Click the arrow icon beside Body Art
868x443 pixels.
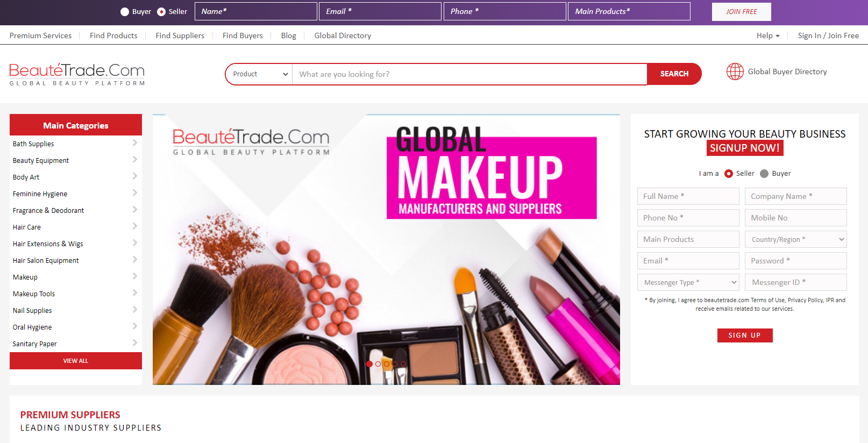(x=134, y=176)
